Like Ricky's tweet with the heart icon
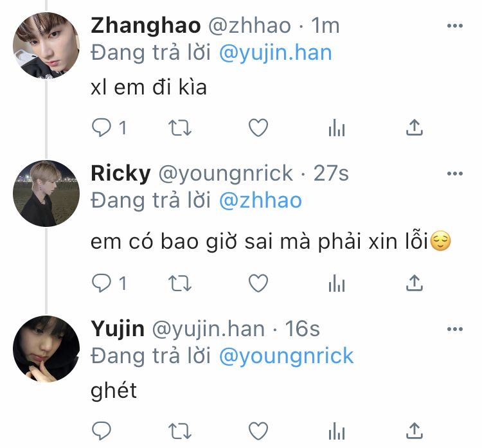482x448 pixels. coord(258,283)
